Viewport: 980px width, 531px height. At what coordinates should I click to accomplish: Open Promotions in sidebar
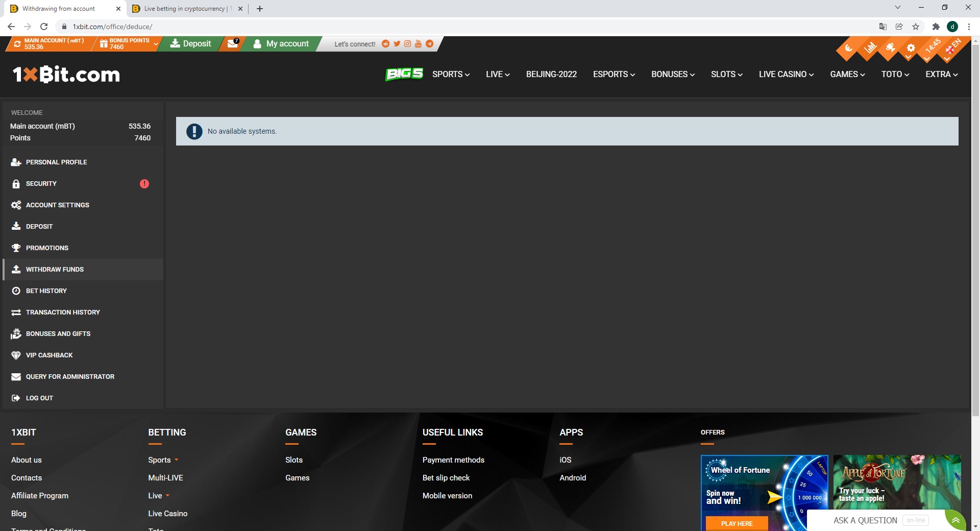pos(83,248)
